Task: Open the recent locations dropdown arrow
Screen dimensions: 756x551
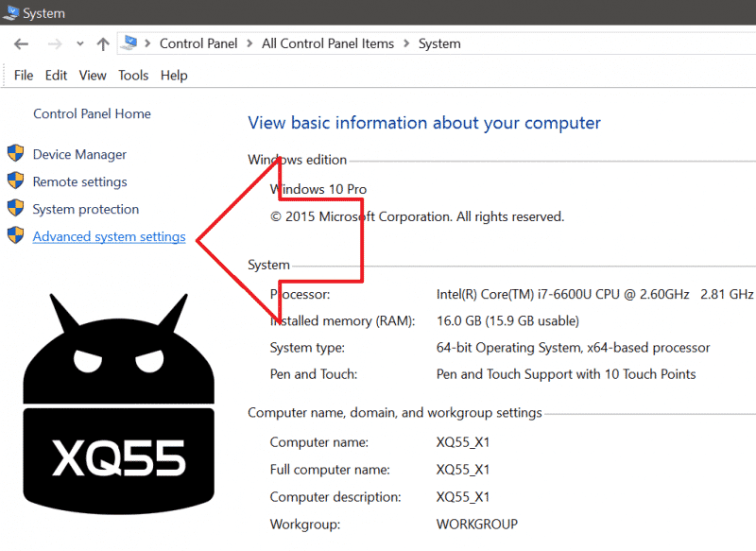Action: coord(80,43)
